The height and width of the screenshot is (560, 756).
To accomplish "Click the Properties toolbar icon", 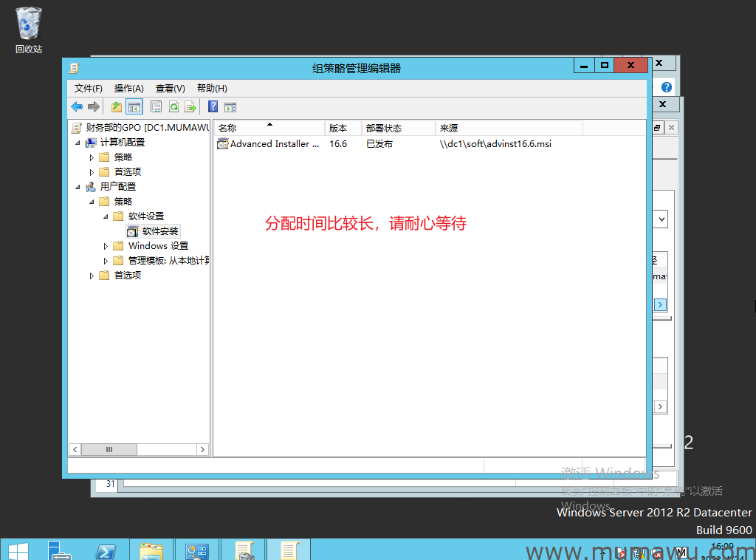I will tap(156, 106).
